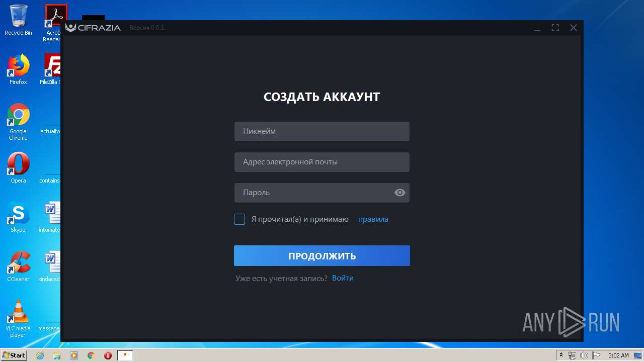The width and height of the screenshot is (644, 362).
Task: Open Skype desktop shortcut
Action: coord(18,217)
